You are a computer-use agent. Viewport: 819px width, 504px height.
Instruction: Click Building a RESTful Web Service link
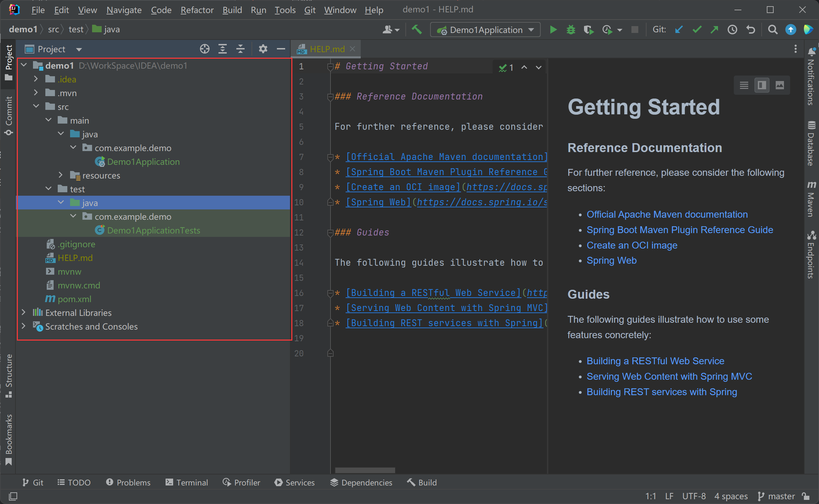[x=655, y=361]
